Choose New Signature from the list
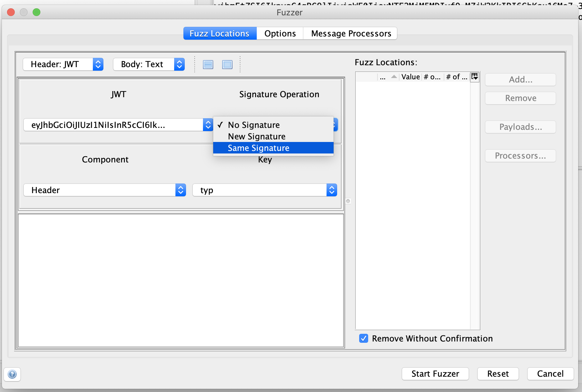The height and width of the screenshot is (392, 582). point(256,136)
